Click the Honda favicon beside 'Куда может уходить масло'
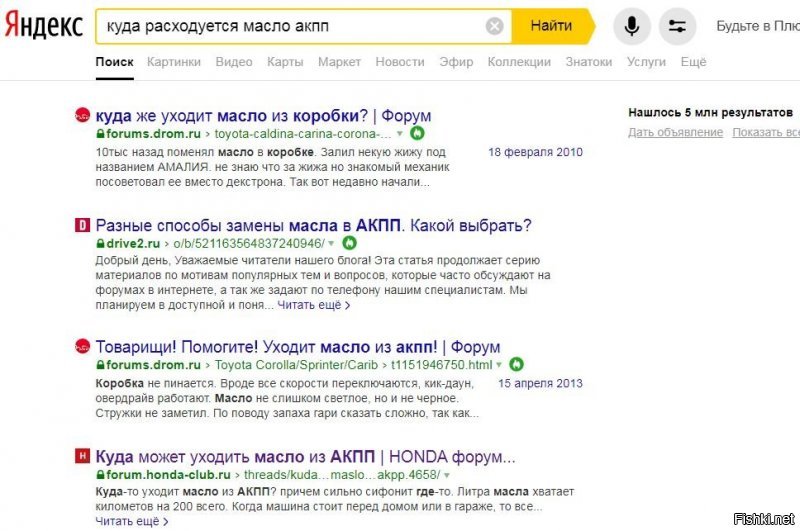Viewport: 800px width, 531px height. pos(83,456)
